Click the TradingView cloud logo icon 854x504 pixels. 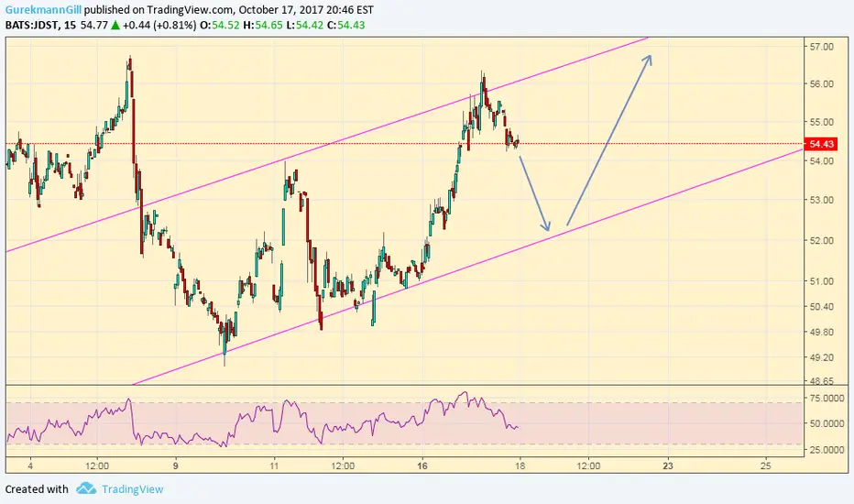tap(86, 488)
